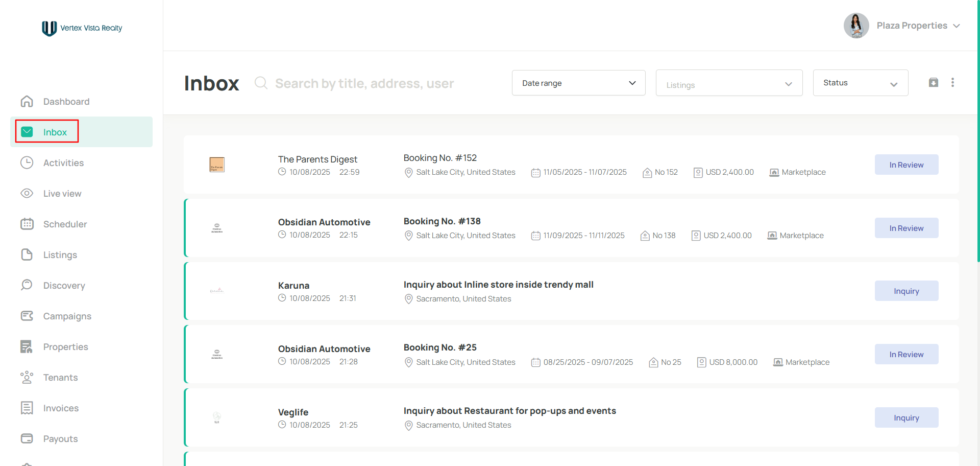Open Booking No. #138 title
The width and height of the screenshot is (980, 466).
coord(442,221)
